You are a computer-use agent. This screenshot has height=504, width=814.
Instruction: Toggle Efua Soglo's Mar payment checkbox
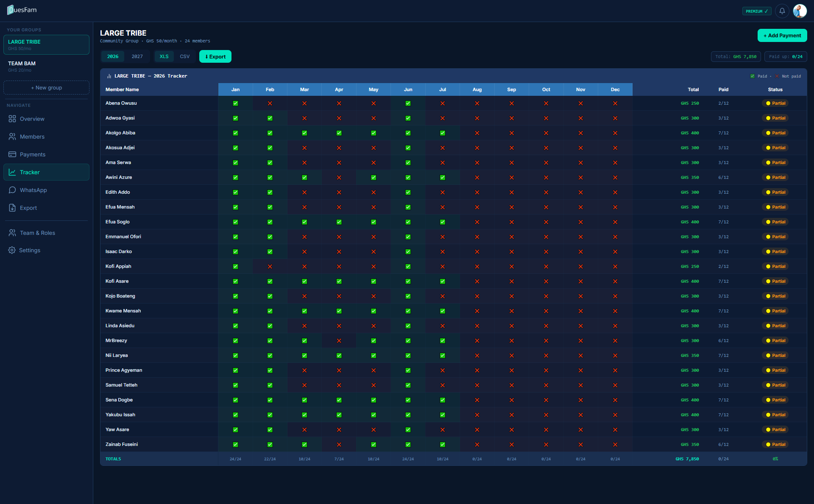pos(304,222)
